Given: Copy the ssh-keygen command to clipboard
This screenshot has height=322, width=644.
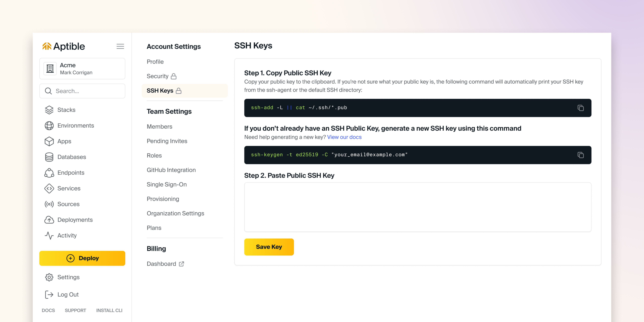Looking at the screenshot, I should click(580, 155).
